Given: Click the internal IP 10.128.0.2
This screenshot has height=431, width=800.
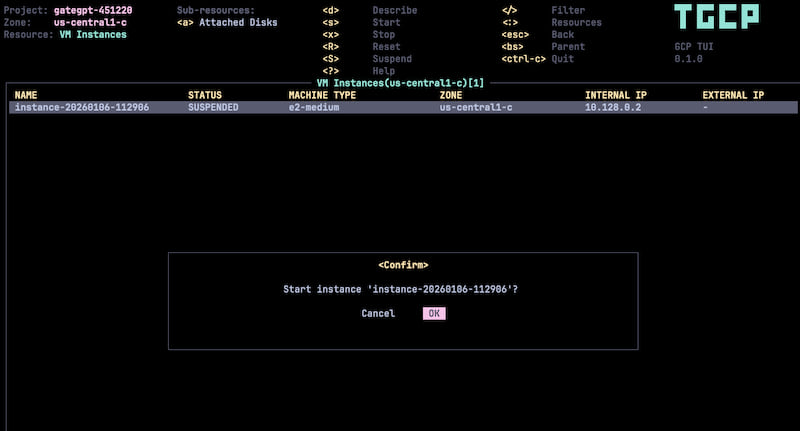Looking at the screenshot, I should click(x=613, y=107).
